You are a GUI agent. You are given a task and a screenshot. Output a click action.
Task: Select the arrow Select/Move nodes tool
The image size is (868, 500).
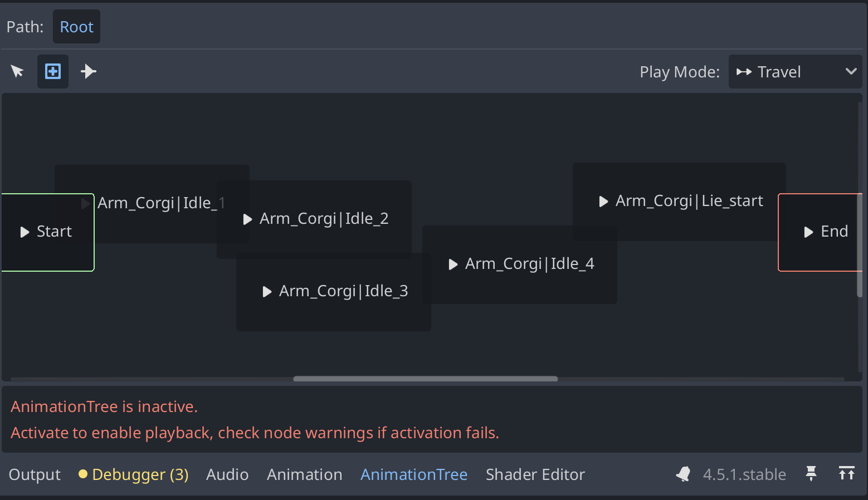pyautogui.click(x=17, y=71)
